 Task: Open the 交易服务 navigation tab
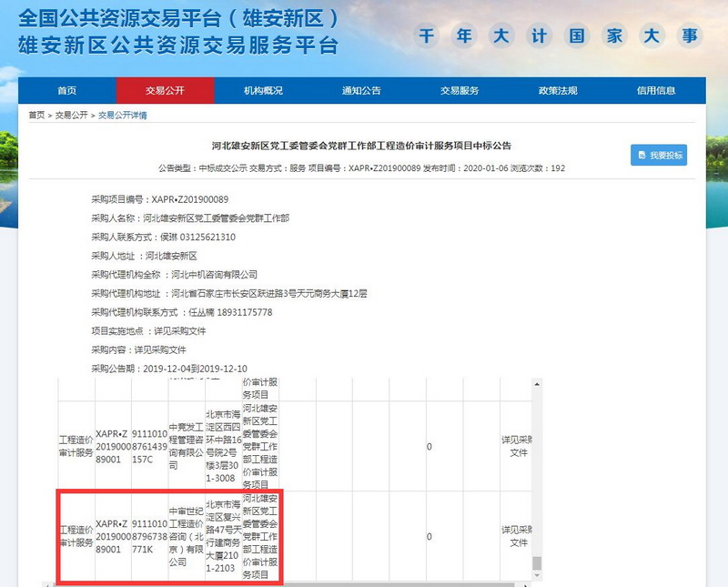click(x=460, y=91)
